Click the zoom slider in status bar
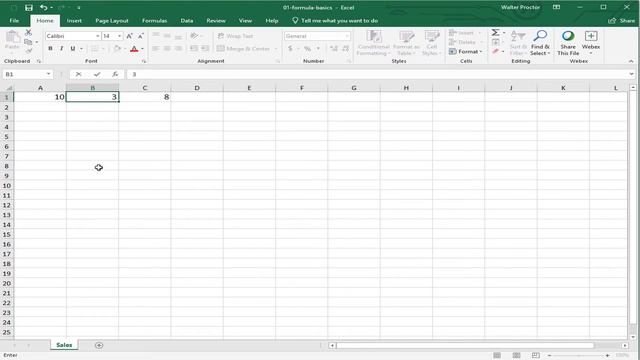This screenshot has width=640, height=360. (x=578, y=356)
